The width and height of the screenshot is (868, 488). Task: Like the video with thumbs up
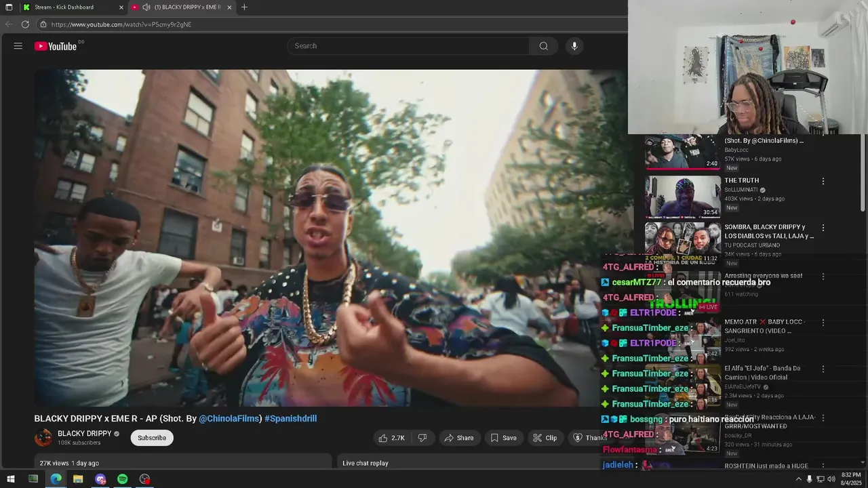pos(392,438)
